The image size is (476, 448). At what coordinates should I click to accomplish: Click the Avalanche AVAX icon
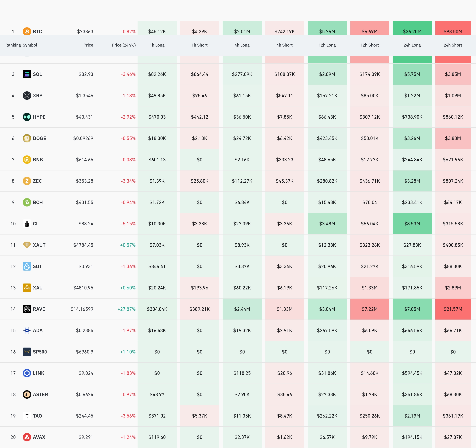[x=27, y=437]
